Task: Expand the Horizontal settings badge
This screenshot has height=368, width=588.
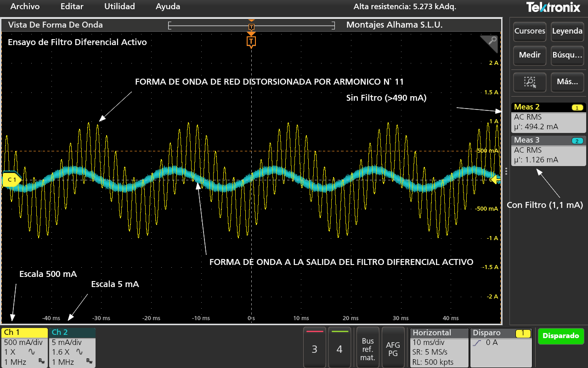Action: [438, 347]
